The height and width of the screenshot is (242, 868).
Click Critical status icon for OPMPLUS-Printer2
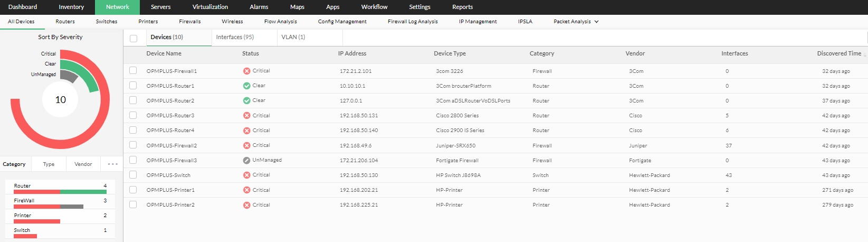click(246, 205)
